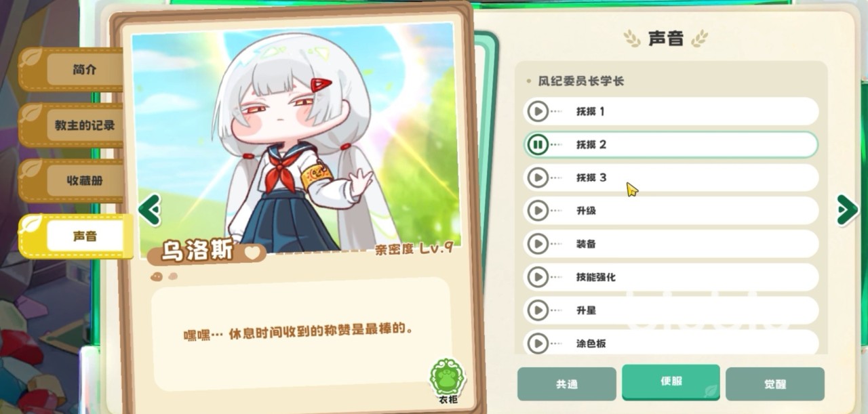
Task: Play the 升级 voice clip
Action: point(538,211)
